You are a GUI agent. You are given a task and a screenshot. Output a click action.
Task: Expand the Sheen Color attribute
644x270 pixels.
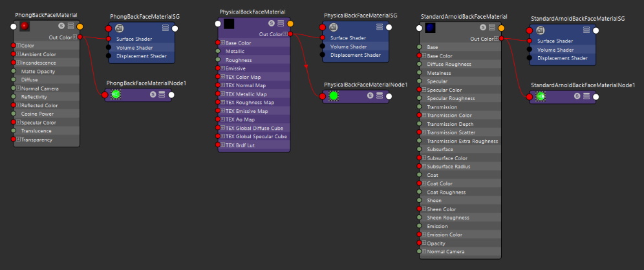(x=424, y=209)
